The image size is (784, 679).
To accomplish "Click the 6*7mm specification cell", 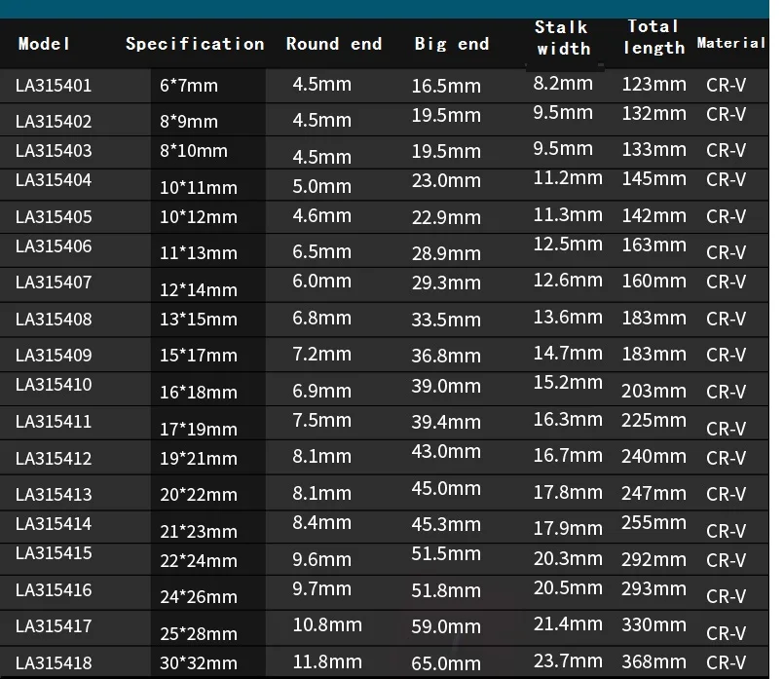I will tap(189, 86).
